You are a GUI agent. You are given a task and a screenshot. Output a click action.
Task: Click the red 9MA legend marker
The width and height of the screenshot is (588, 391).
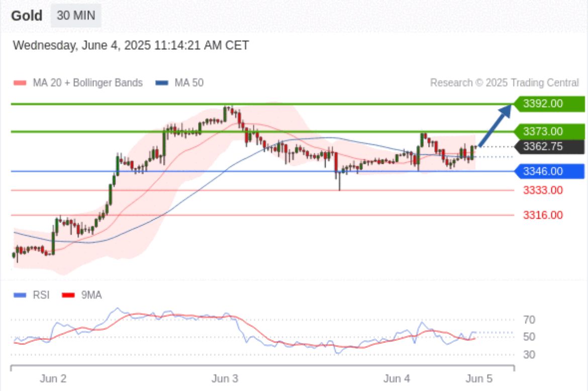click(x=68, y=295)
